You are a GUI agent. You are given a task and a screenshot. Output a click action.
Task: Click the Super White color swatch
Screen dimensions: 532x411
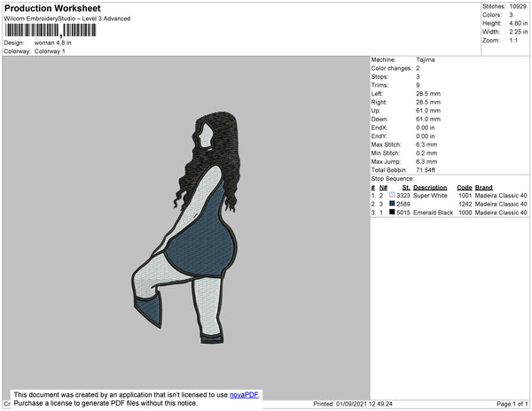coord(392,195)
